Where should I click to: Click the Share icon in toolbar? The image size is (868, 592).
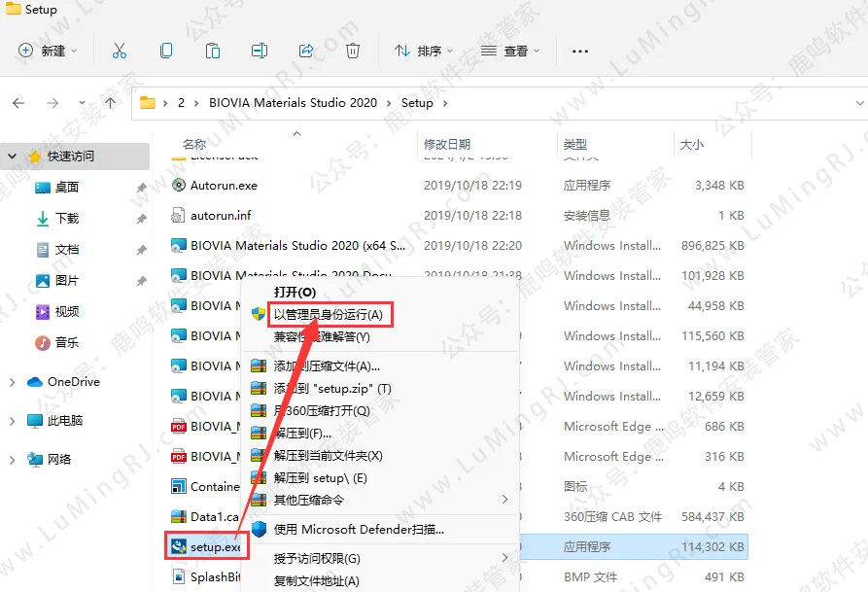click(306, 51)
